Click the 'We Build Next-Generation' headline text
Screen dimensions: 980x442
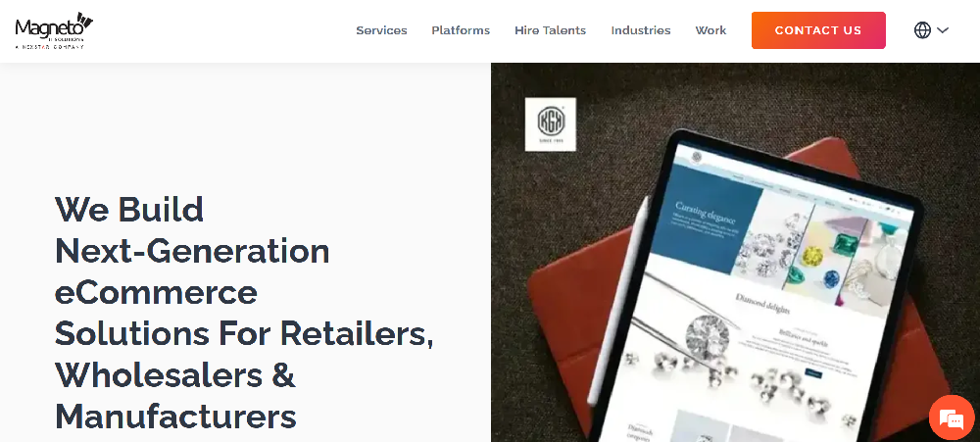click(x=192, y=229)
